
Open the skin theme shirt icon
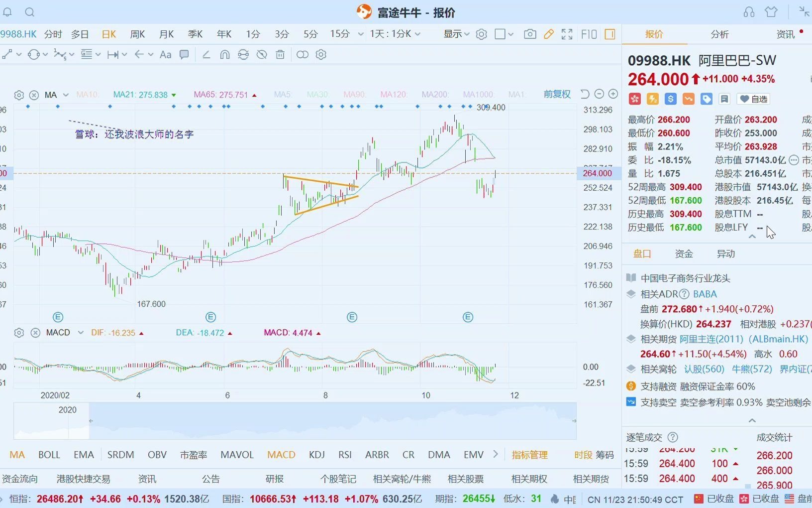[x=771, y=11]
